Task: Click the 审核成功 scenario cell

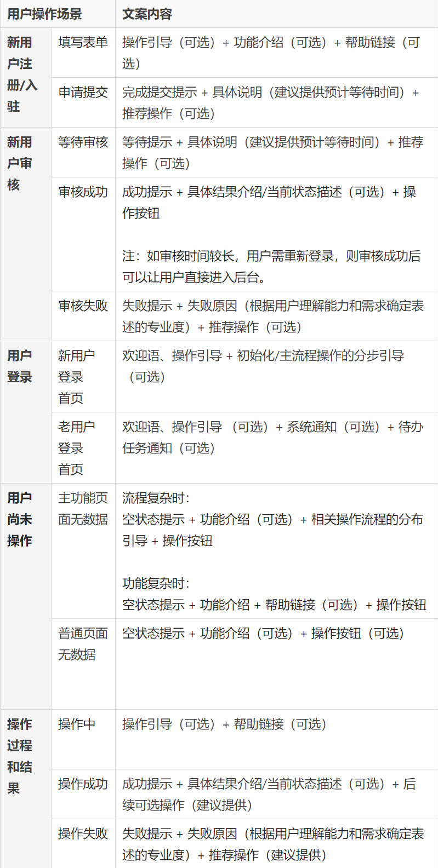Action: pos(83,192)
